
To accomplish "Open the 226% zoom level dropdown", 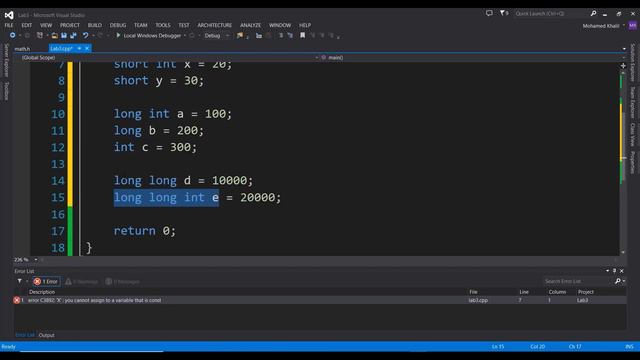I will point(36,260).
